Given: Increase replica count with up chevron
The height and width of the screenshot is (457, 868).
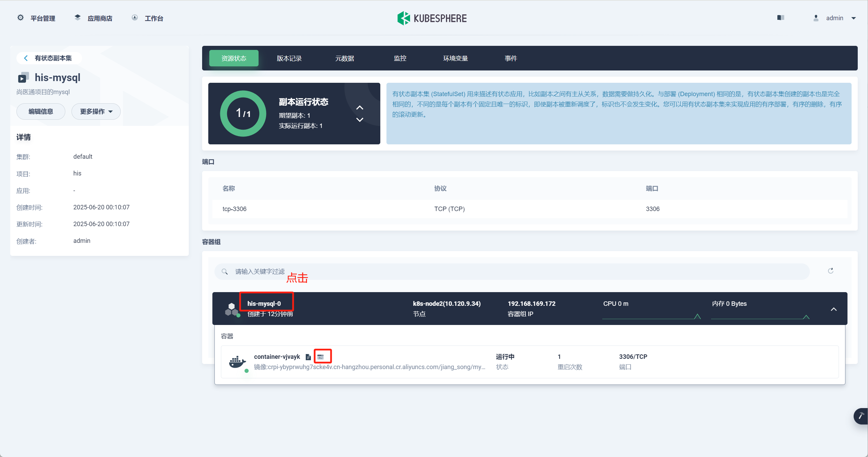Looking at the screenshot, I should [x=360, y=108].
